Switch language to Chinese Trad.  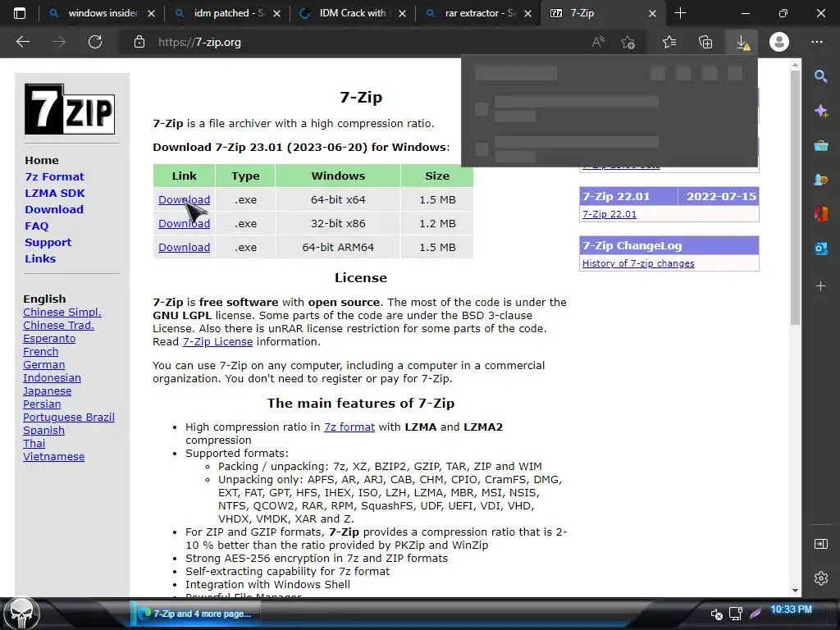(58, 325)
